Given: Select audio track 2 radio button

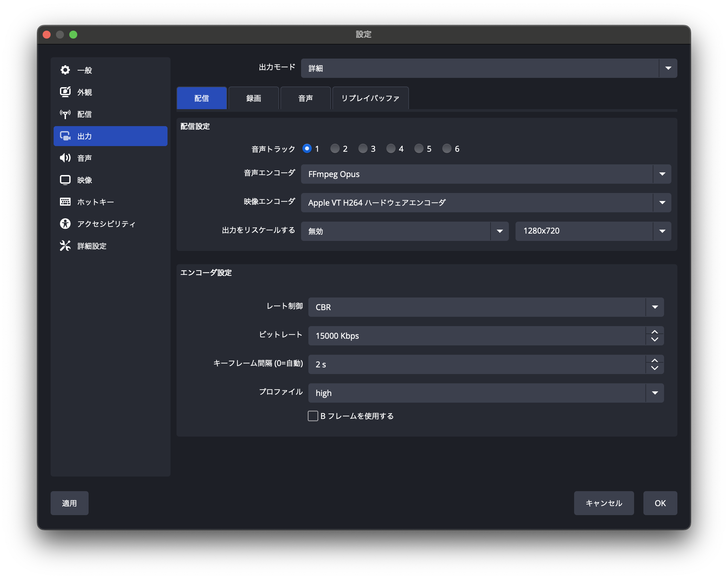Looking at the screenshot, I should (335, 149).
